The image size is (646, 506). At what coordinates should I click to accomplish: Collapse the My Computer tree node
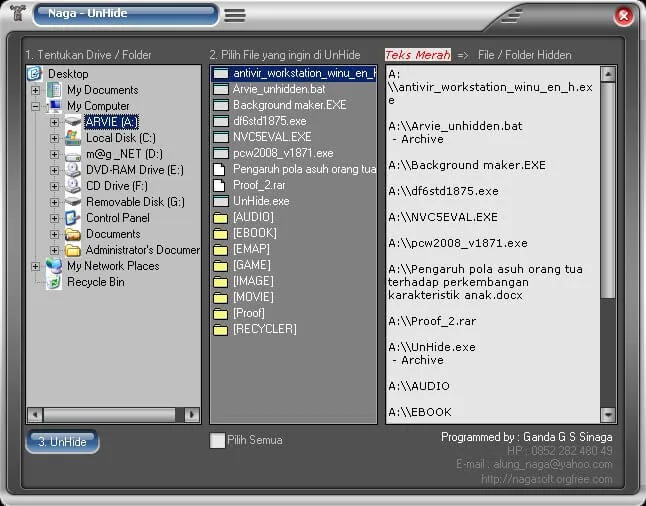(35, 106)
